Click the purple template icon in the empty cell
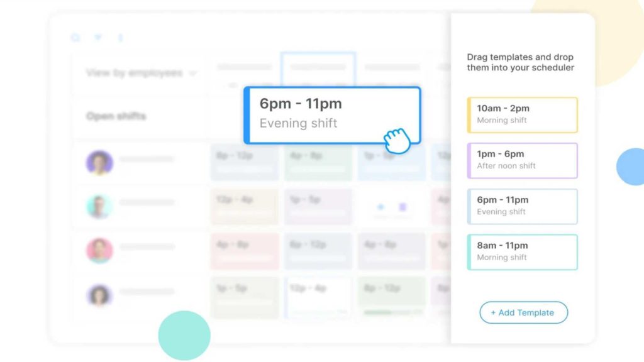This screenshot has height=362, width=644. [402, 207]
